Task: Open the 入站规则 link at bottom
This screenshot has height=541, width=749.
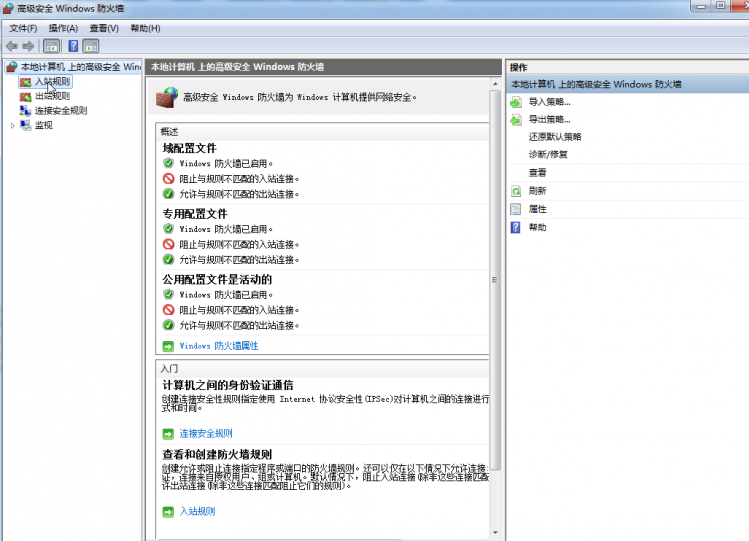Action: coord(197,511)
